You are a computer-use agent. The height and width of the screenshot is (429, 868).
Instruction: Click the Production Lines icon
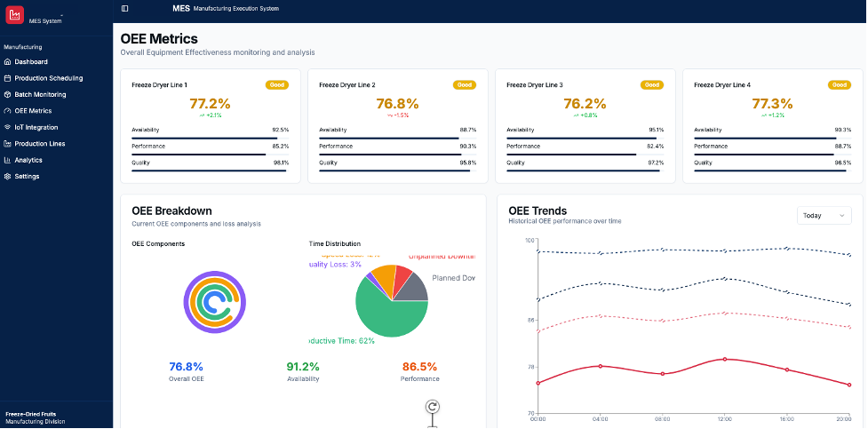(x=7, y=143)
